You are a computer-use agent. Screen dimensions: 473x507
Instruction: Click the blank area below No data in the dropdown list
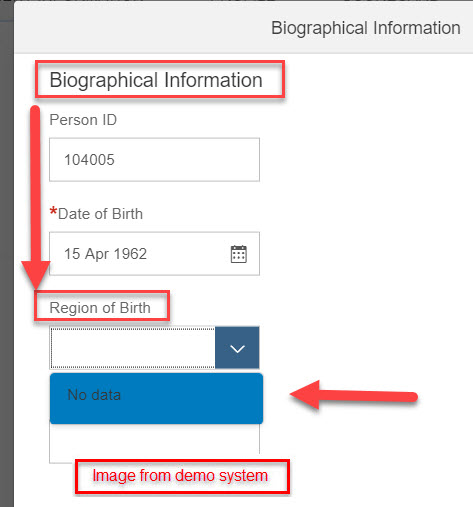(154, 442)
